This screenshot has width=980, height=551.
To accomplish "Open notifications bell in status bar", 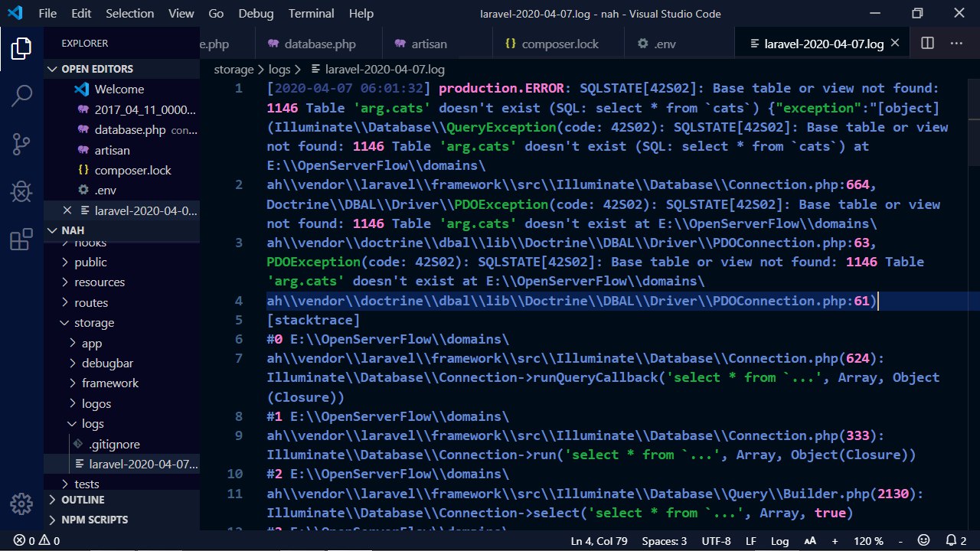I will click(x=956, y=541).
